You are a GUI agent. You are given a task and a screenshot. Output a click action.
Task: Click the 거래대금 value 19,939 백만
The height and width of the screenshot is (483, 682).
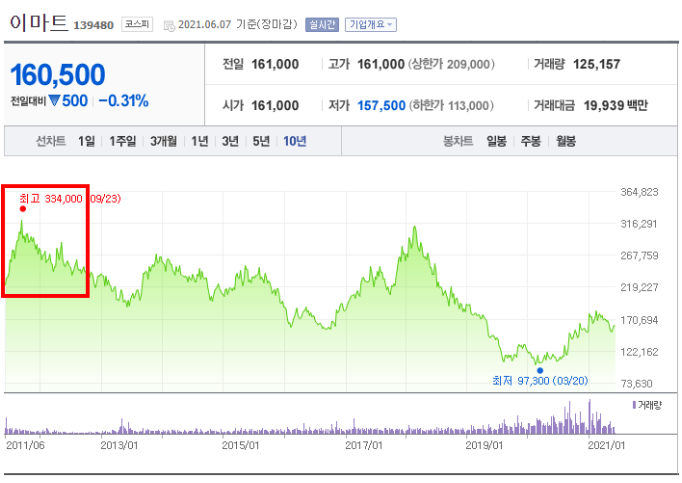[615, 106]
